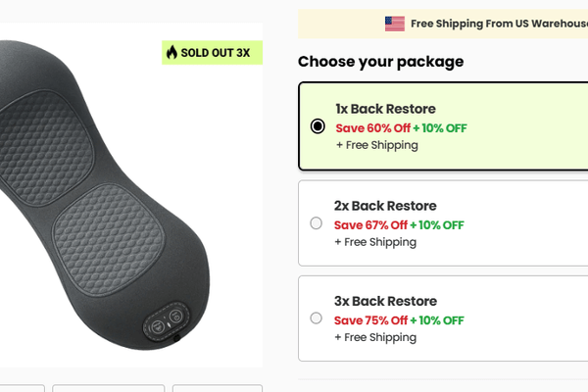Click the '3x Back Restore' package title
588x392 pixels.
[386, 301]
